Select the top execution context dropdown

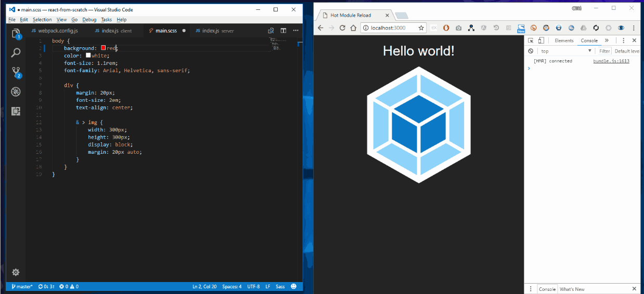pyautogui.click(x=566, y=51)
